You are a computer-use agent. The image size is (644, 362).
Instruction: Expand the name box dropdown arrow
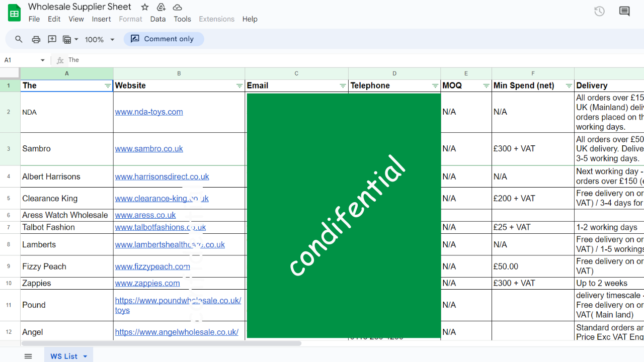pyautogui.click(x=42, y=60)
